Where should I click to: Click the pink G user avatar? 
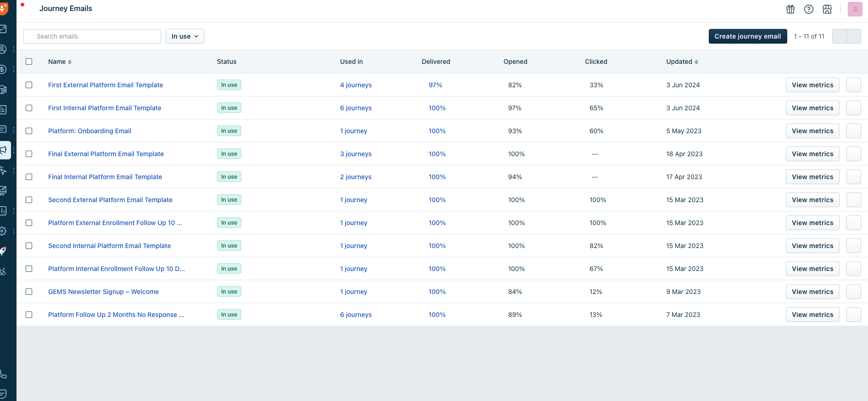tap(855, 9)
